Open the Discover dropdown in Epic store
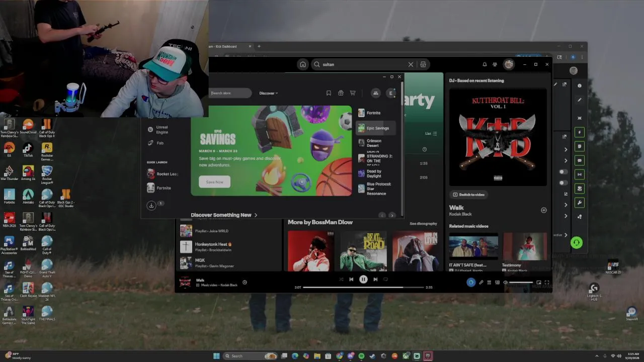 (x=269, y=93)
